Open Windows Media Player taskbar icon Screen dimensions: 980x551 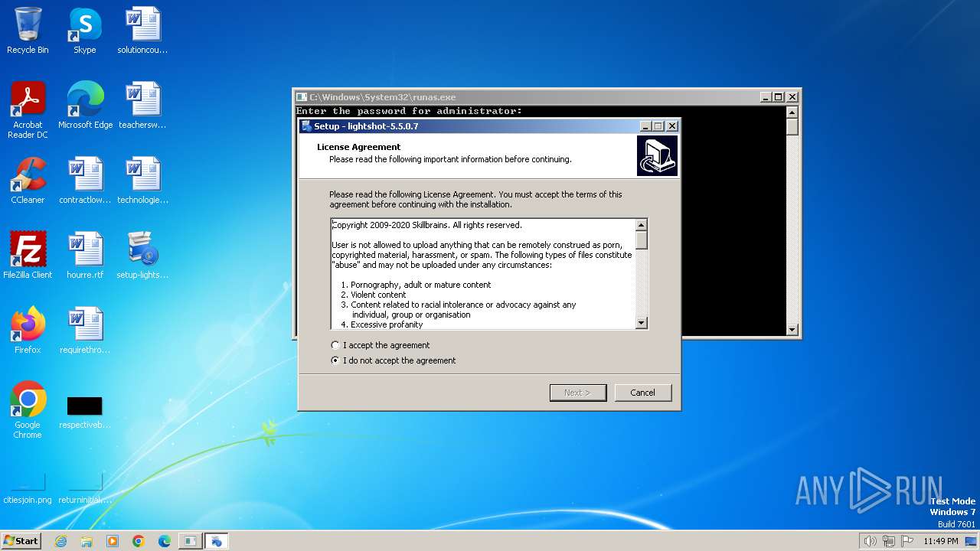coord(113,541)
